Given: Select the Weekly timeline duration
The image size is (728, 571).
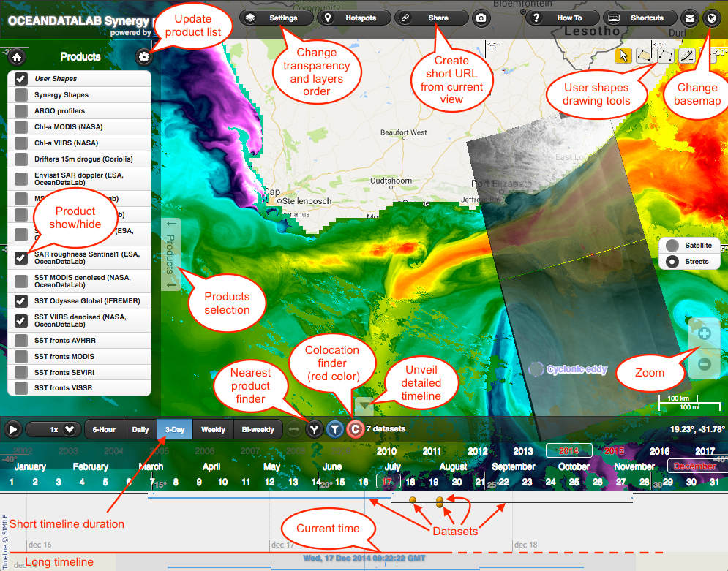Looking at the screenshot, I should (213, 429).
